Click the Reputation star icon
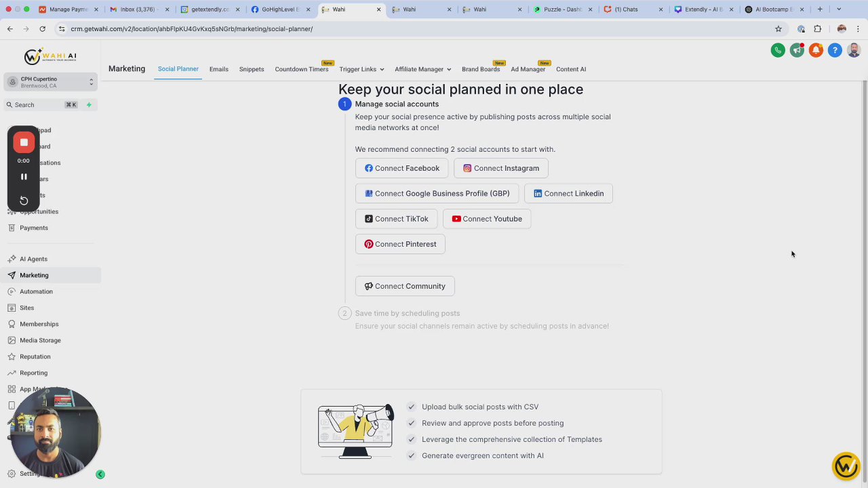Viewport: 868px width, 488px height. point(12,357)
